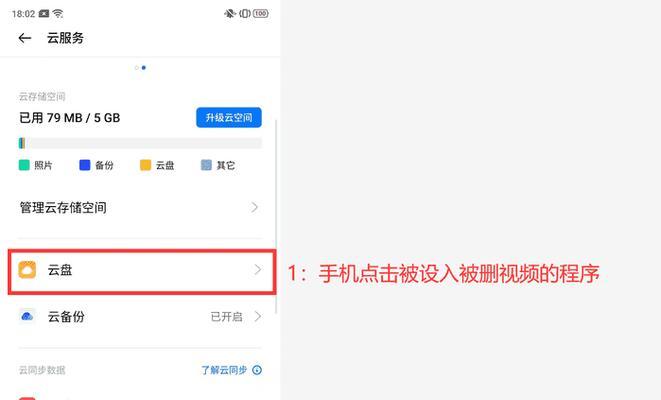Tap the Wi-Fi status icon
The width and height of the screenshot is (661, 400).
point(58,13)
